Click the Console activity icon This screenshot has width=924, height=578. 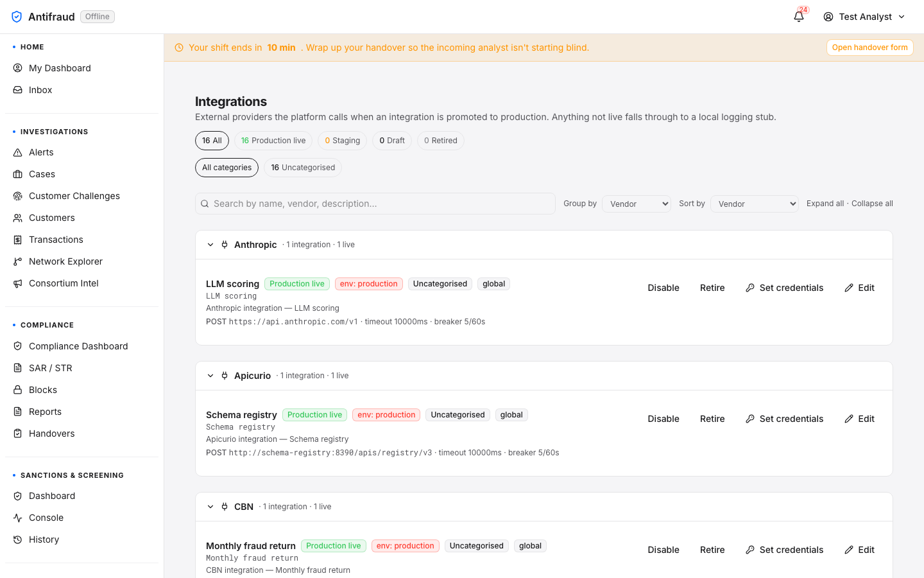pyautogui.click(x=18, y=518)
